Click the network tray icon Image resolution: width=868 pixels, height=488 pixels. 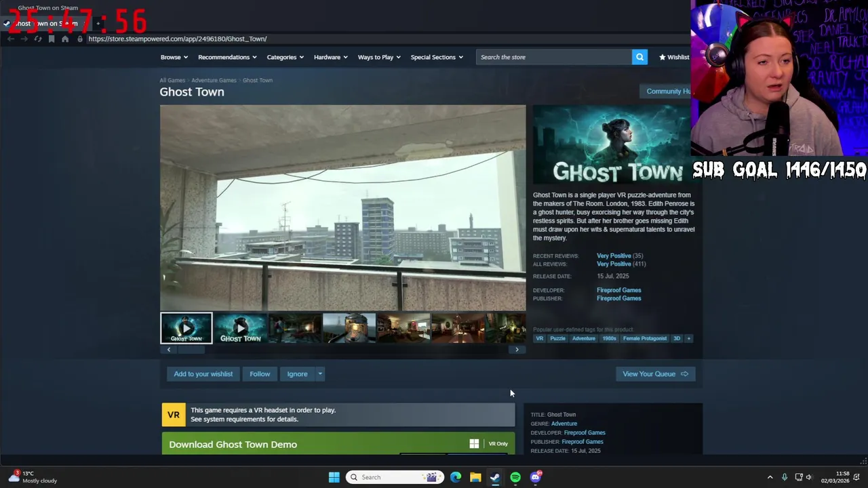coord(799,477)
